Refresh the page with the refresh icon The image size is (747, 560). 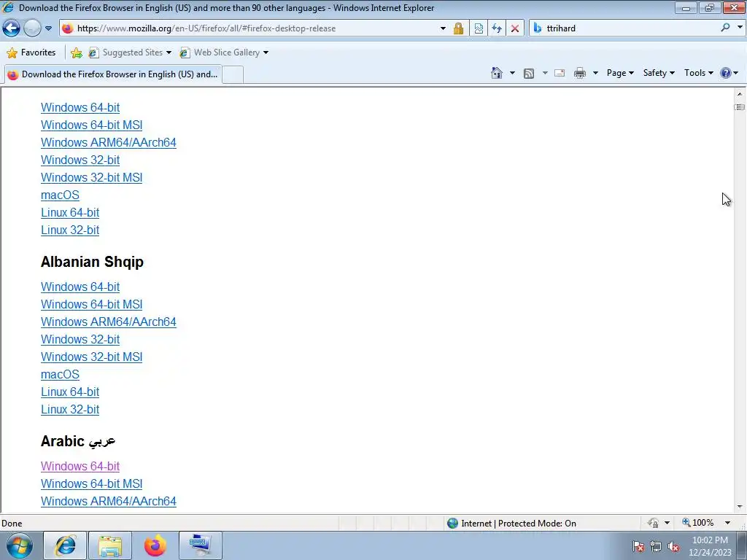(497, 28)
